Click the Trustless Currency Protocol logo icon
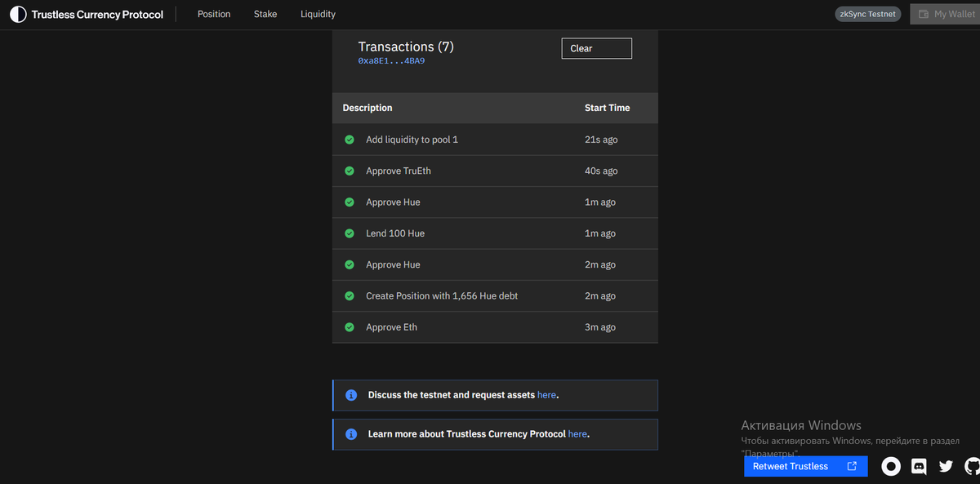The height and width of the screenshot is (484, 980). (17, 14)
